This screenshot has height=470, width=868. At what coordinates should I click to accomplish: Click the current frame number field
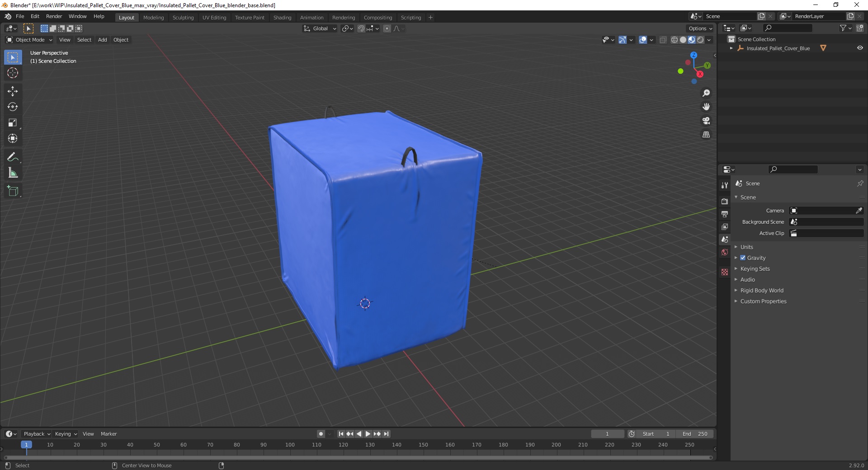608,434
